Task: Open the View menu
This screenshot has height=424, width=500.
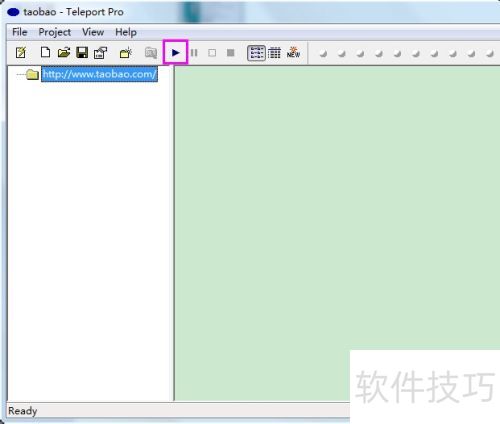Action: pyautogui.click(x=93, y=32)
